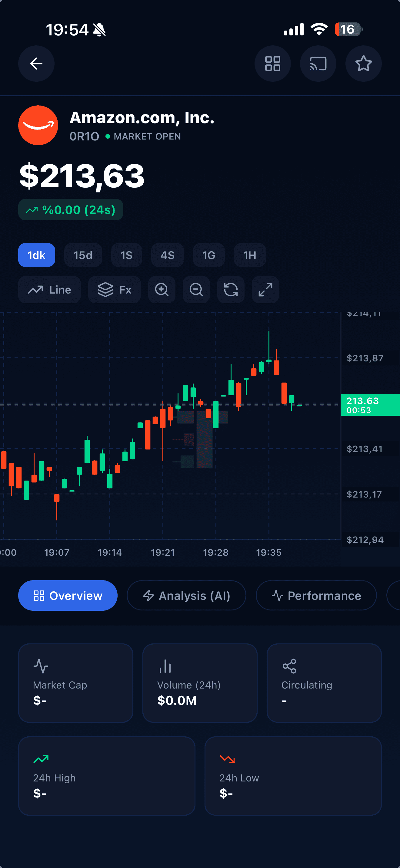400x868 pixels.
Task: Select the 1G timeframe option
Action: 208,255
